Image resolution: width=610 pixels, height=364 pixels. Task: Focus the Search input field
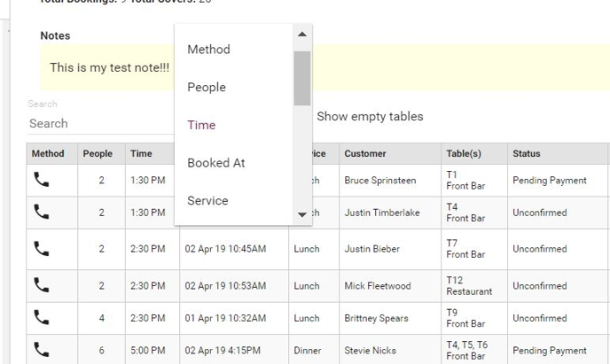pyautogui.click(x=100, y=123)
